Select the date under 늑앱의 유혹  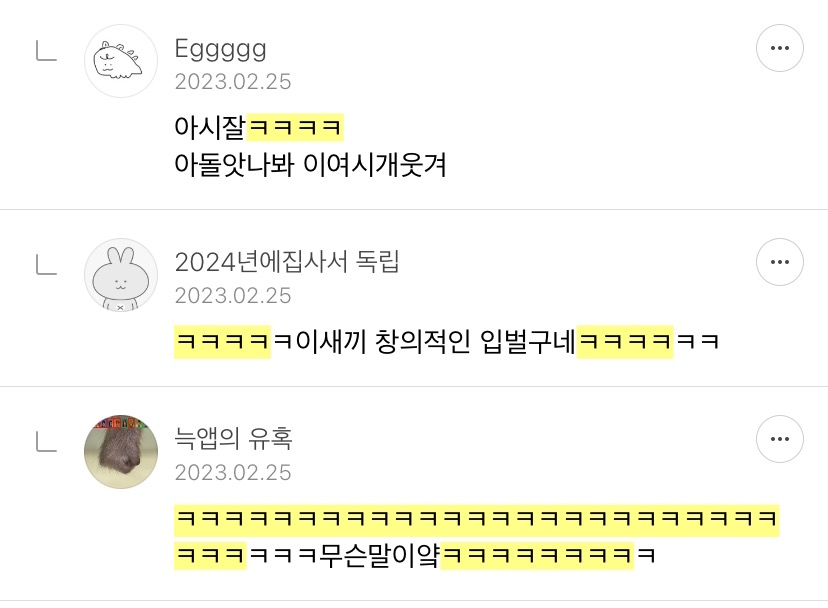coord(233,473)
